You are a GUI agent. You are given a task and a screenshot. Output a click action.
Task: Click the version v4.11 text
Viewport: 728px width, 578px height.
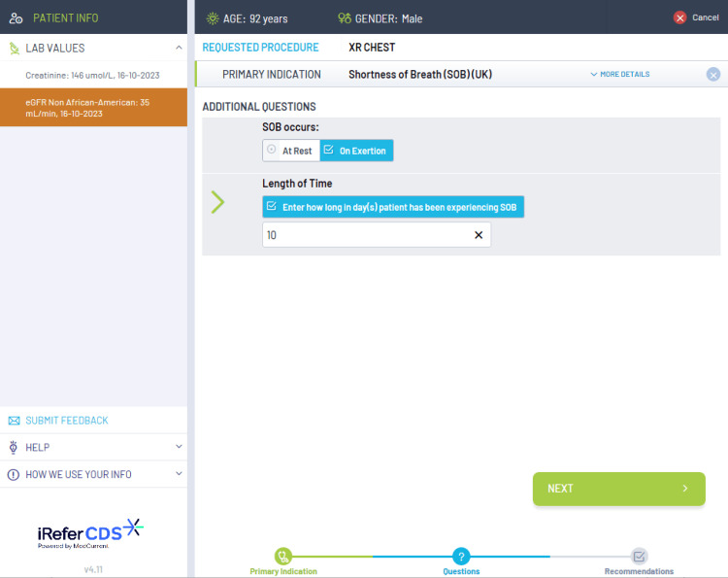(x=93, y=569)
